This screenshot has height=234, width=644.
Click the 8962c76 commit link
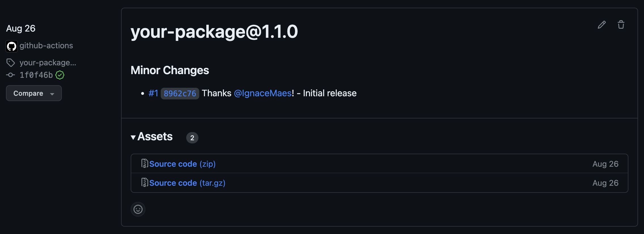(180, 93)
